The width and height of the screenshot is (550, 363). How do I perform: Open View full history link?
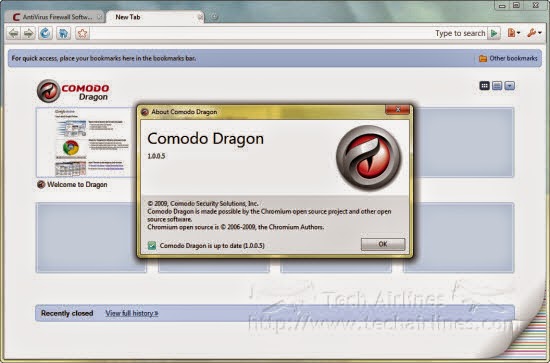(x=132, y=313)
